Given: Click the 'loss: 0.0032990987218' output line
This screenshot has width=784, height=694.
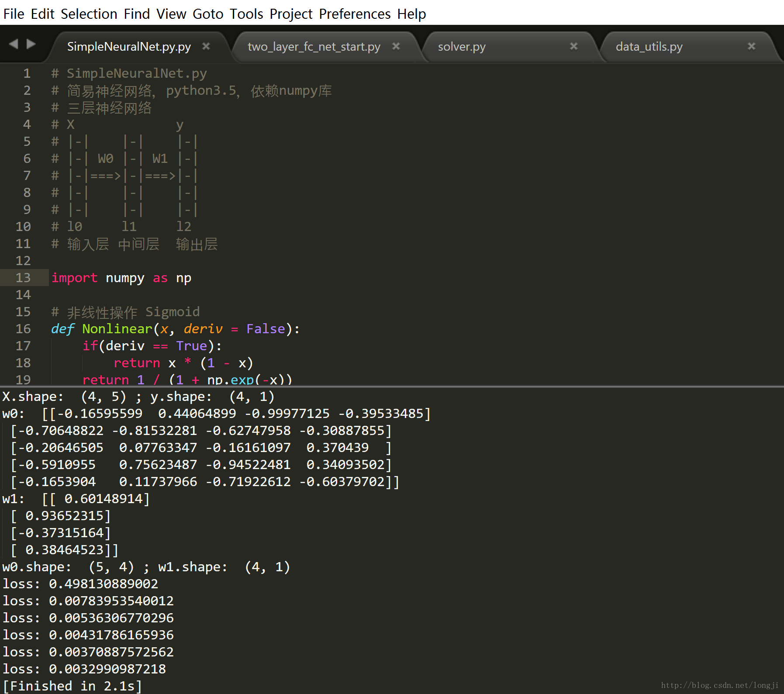Looking at the screenshot, I should (x=84, y=669).
